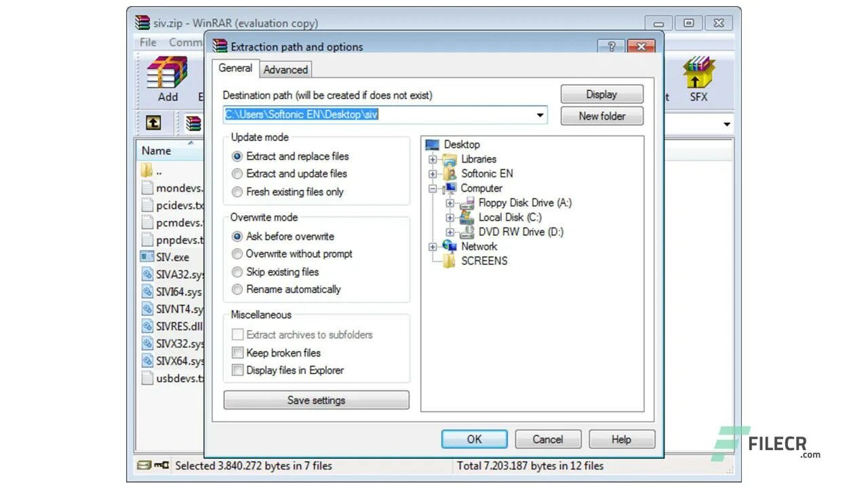The height and width of the screenshot is (488, 868).
Task: Select Rename automatically option
Action: pos(237,289)
